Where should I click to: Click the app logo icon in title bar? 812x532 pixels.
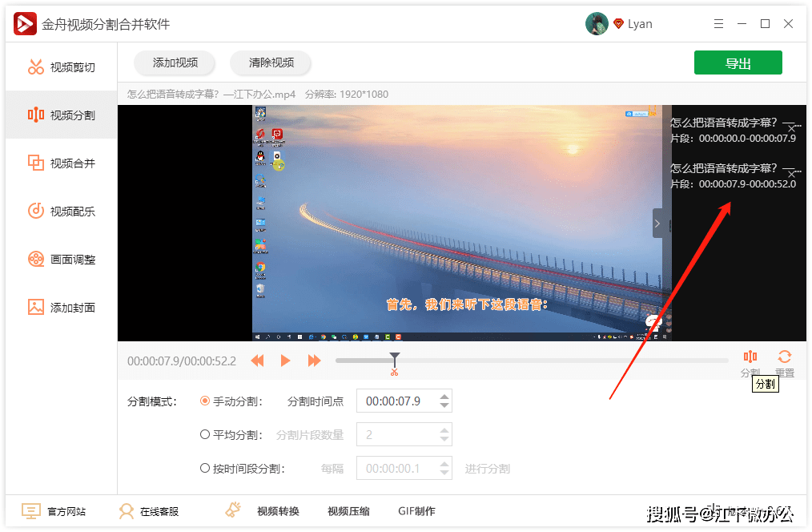click(25, 24)
